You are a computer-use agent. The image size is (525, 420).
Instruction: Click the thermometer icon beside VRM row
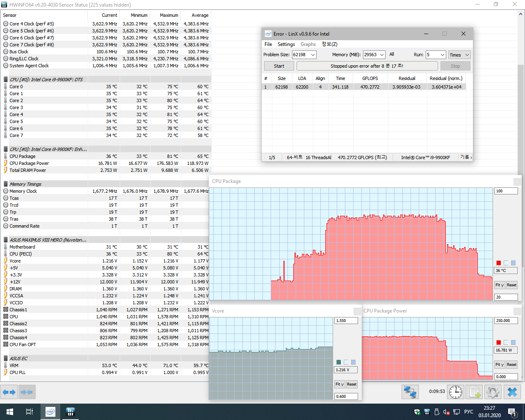click(6, 365)
